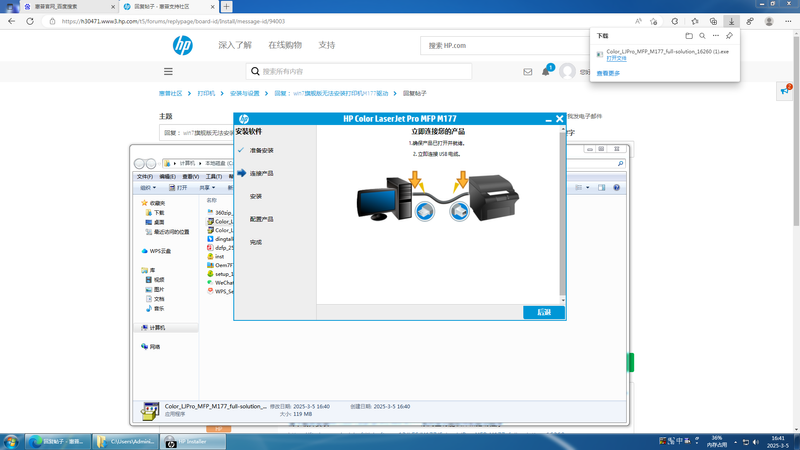The height and width of the screenshot is (450, 800).
Task: Open the messages envelope icon
Action: [528, 72]
